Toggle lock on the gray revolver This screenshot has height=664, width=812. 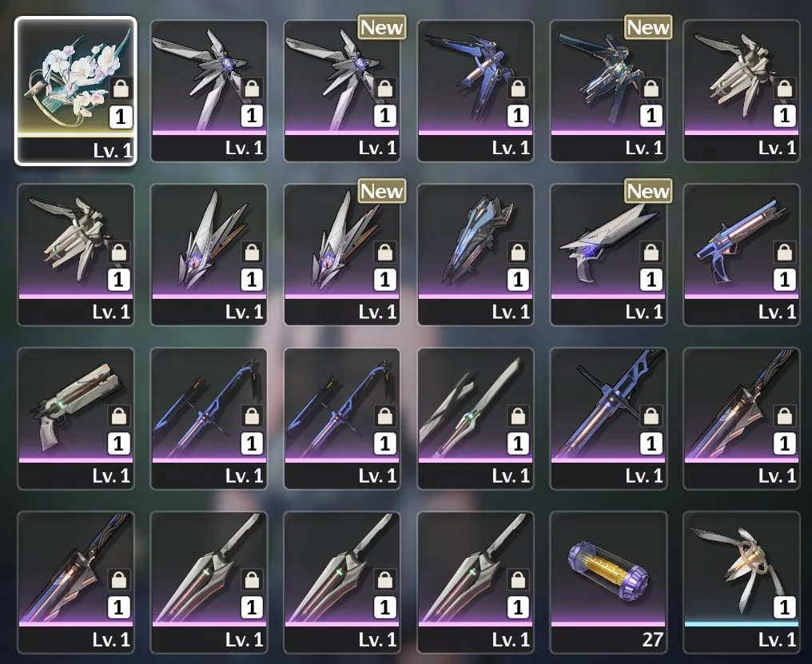(118, 416)
